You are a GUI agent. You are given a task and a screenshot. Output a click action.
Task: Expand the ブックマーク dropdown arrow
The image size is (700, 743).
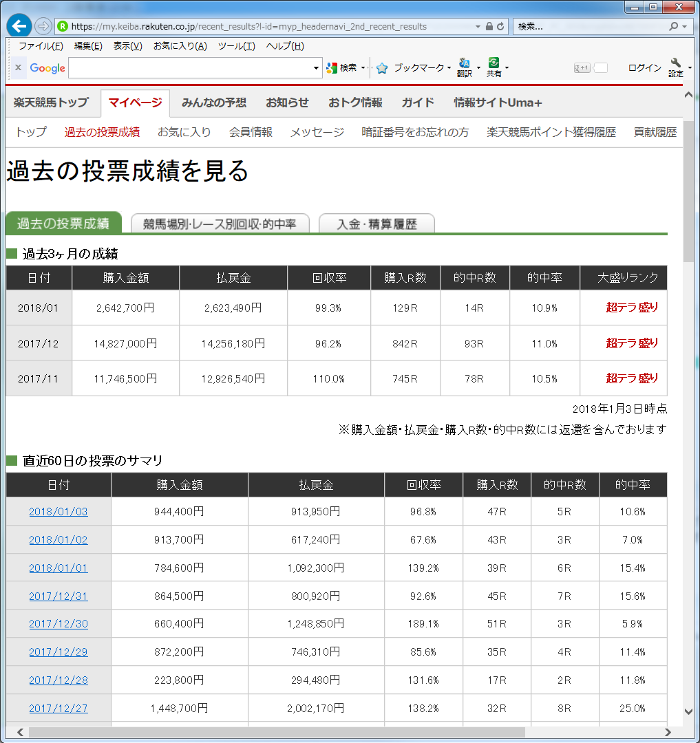point(449,67)
